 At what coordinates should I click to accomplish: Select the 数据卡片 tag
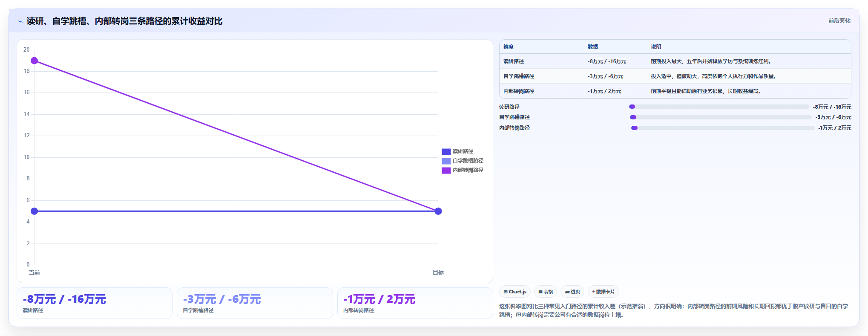[x=603, y=292]
